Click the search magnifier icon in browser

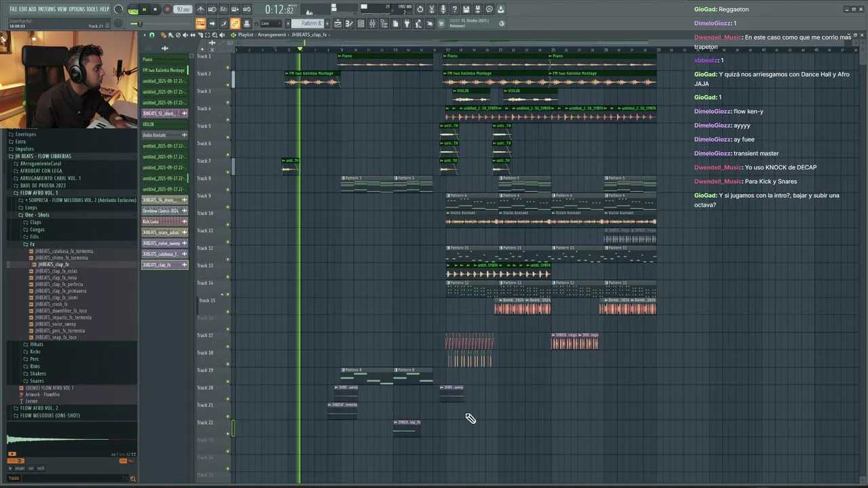pyautogui.click(x=133, y=479)
